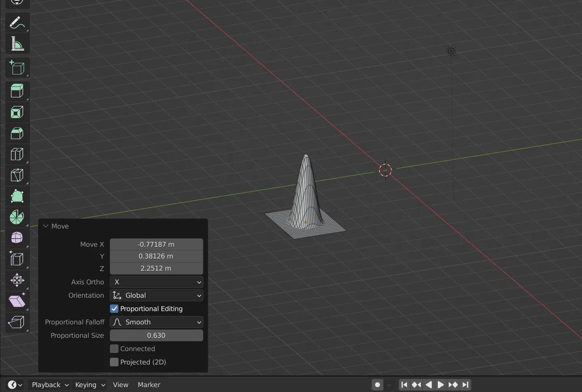This screenshot has width=582, height=392.
Task: Select the Extrude Region tool
Action: (18, 91)
